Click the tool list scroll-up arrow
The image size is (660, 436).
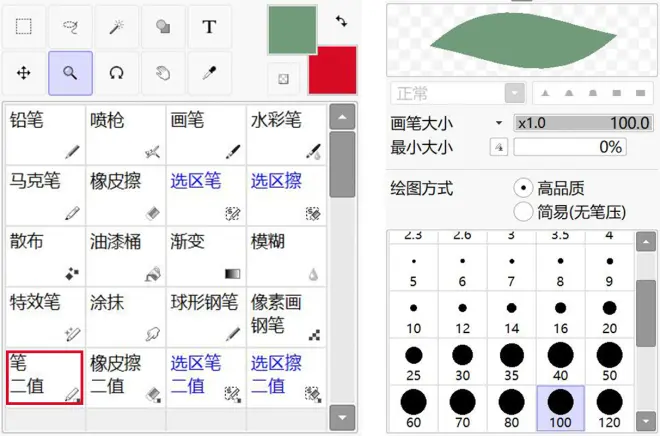point(342,117)
